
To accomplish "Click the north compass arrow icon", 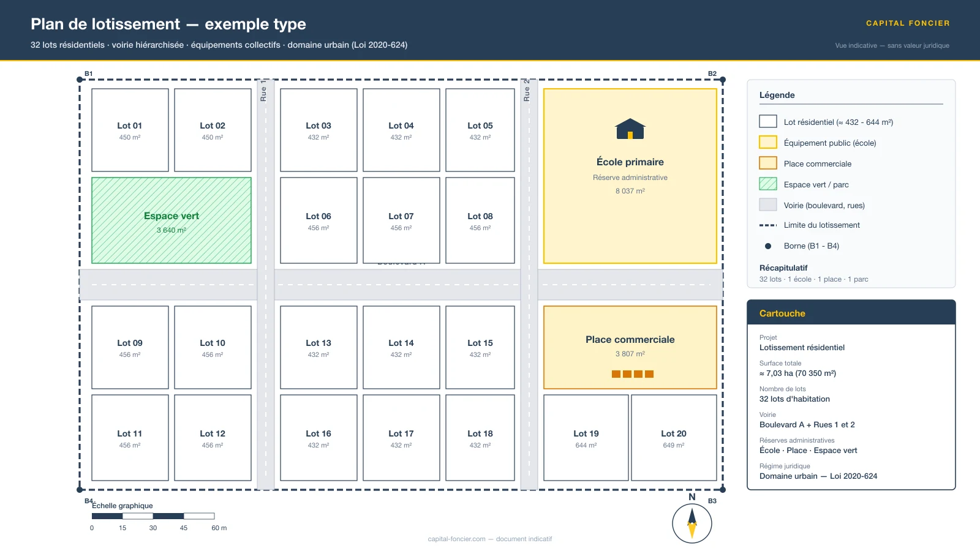I will (692, 523).
